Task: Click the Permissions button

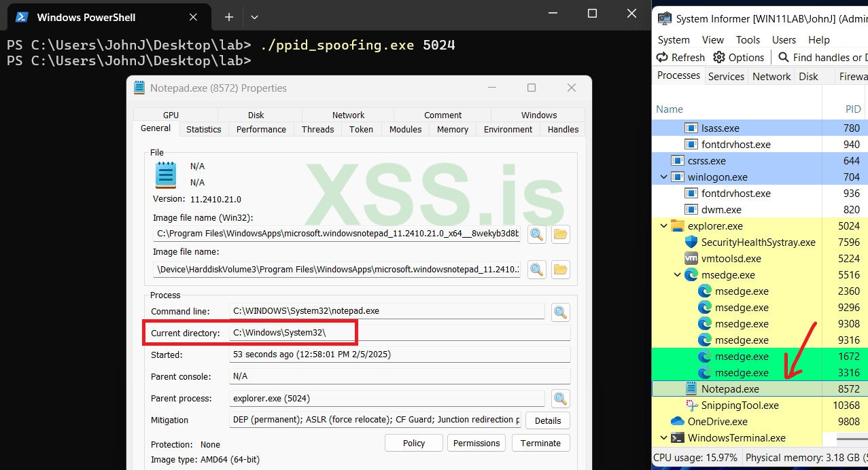Action: tap(476, 442)
